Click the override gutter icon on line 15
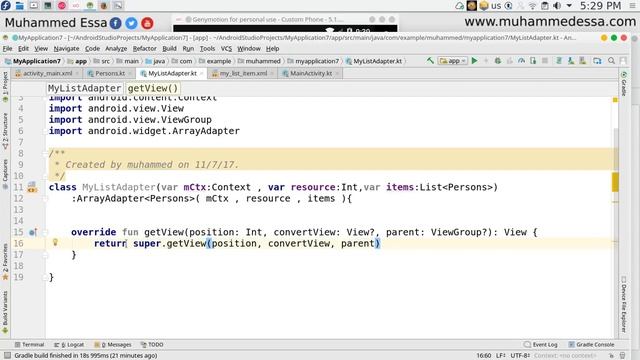The image size is (640, 360). click(33, 232)
